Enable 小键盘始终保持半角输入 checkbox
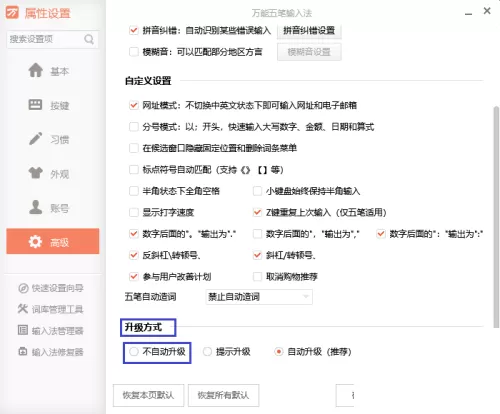This screenshot has width=500, height=414. pos(257,191)
